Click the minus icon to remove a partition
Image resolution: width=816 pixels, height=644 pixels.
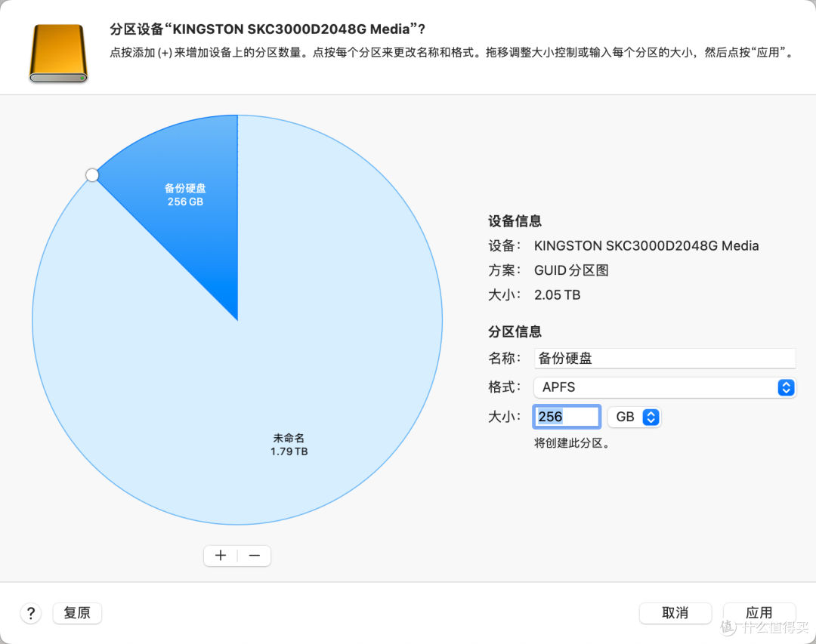click(x=254, y=556)
